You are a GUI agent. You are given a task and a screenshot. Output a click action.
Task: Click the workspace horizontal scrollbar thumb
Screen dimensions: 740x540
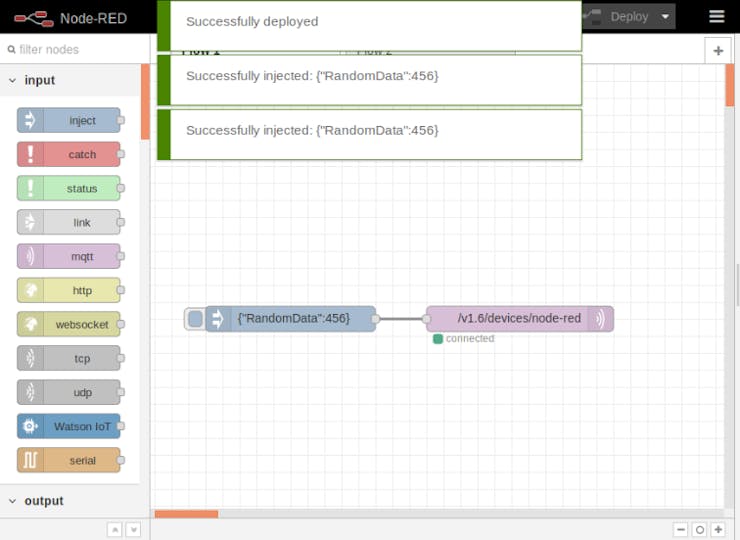point(186,514)
